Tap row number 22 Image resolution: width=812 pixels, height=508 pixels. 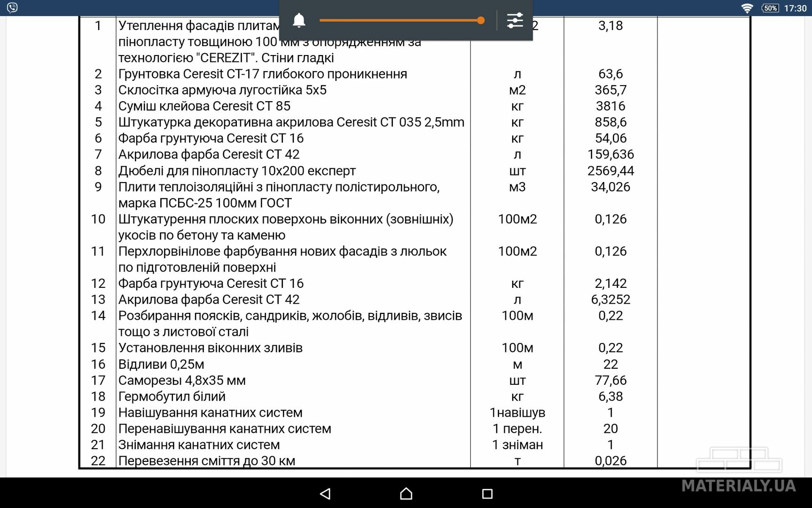click(98, 461)
